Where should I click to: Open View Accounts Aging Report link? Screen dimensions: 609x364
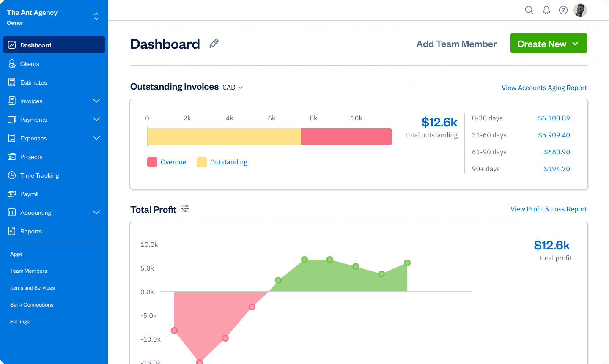[x=544, y=88]
